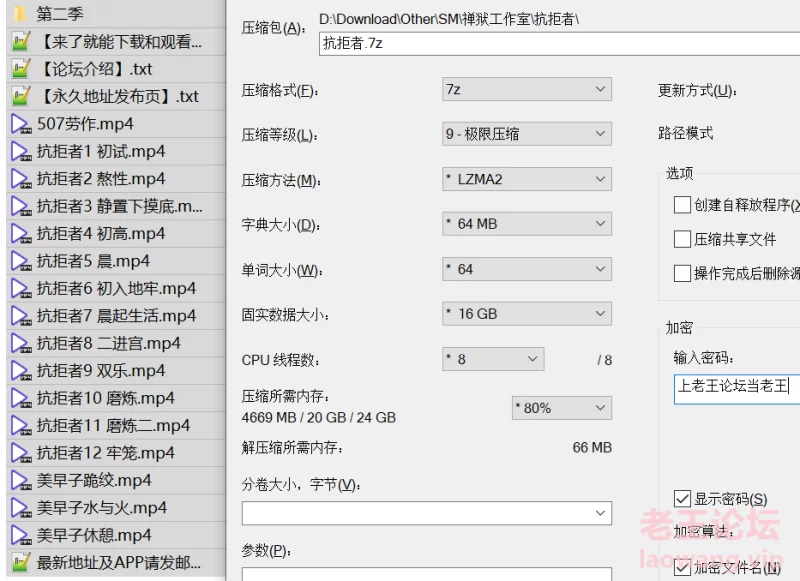Open CPU 线程数 8 dropdown

[x=493, y=359]
